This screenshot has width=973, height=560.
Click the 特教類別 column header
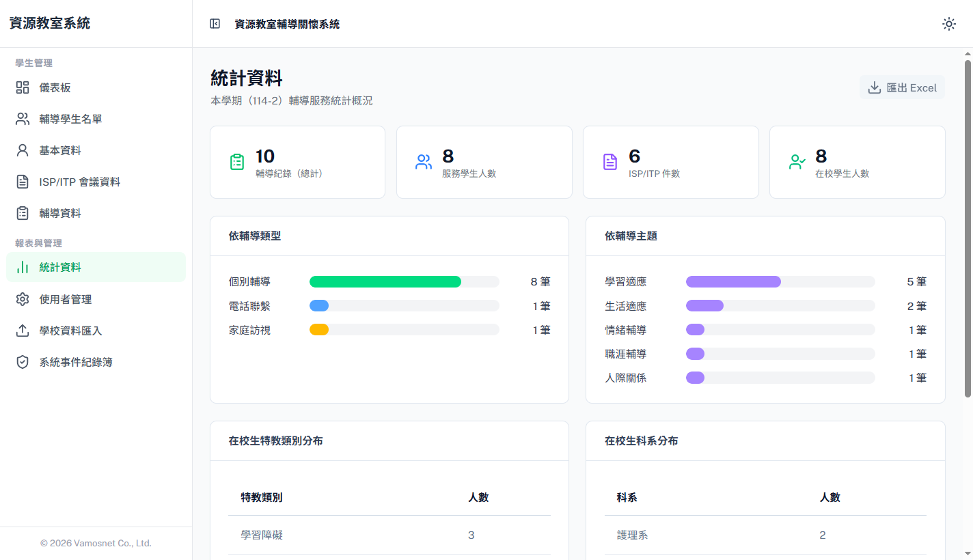(262, 497)
